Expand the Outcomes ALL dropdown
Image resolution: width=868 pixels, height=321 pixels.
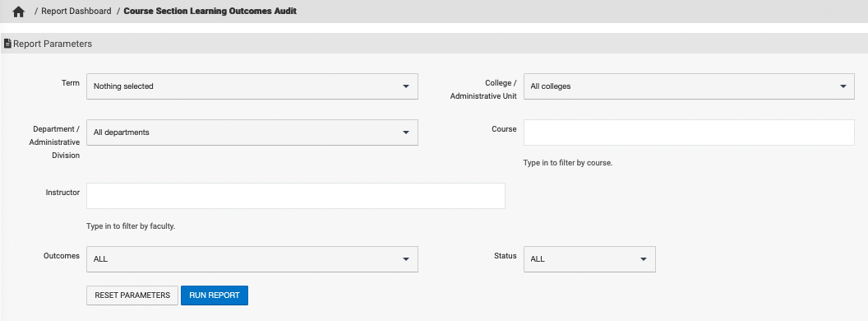252,259
